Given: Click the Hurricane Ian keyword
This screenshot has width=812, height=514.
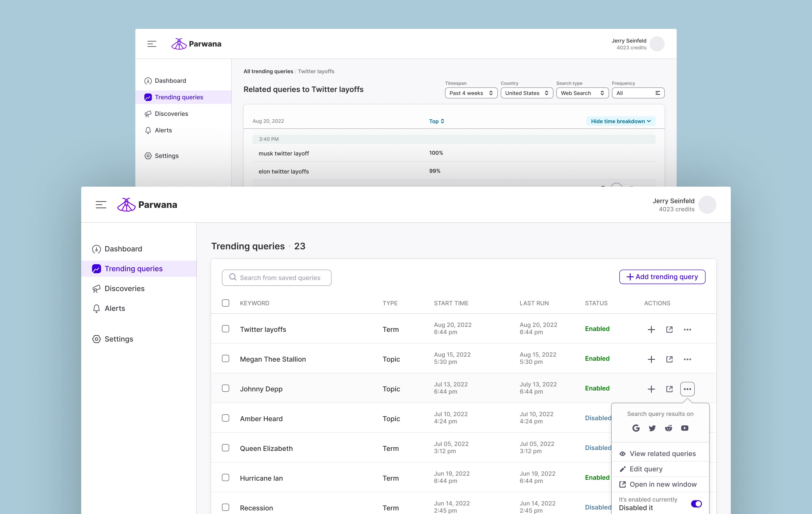Looking at the screenshot, I should 261,478.
